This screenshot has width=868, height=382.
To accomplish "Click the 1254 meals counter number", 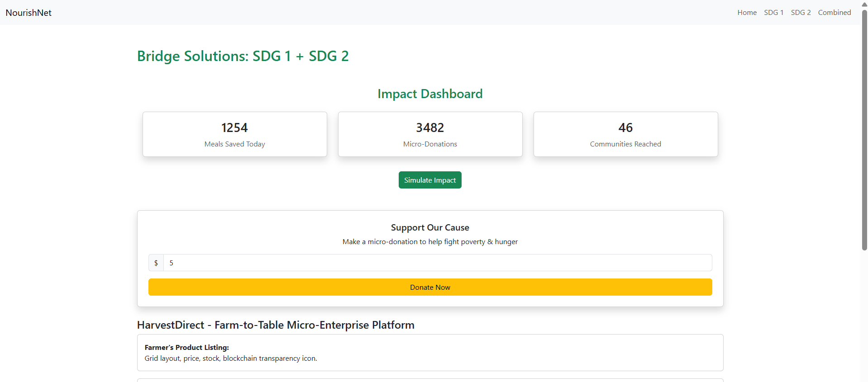I will (234, 127).
